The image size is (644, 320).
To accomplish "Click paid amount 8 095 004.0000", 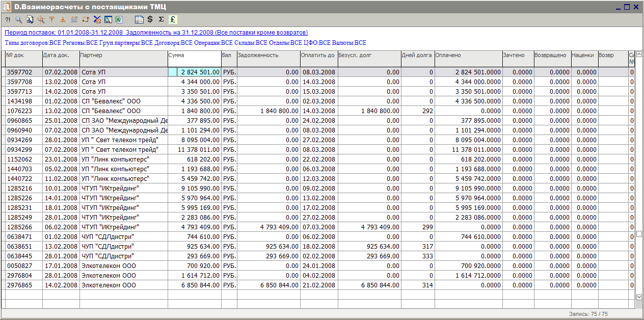I will (x=468, y=140).
